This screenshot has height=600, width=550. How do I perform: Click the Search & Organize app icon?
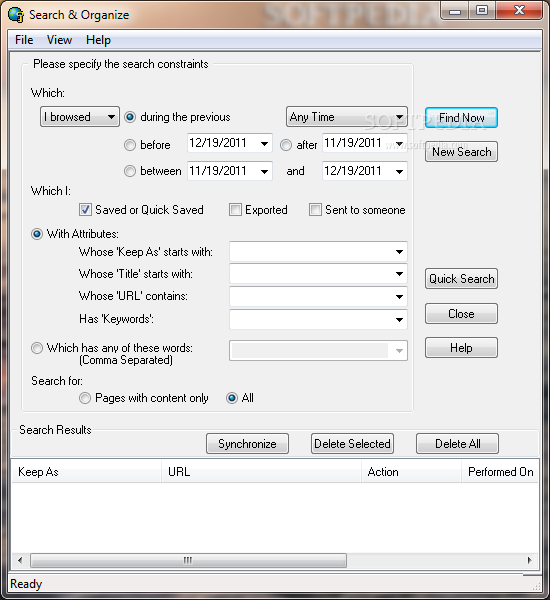[16, 15]
